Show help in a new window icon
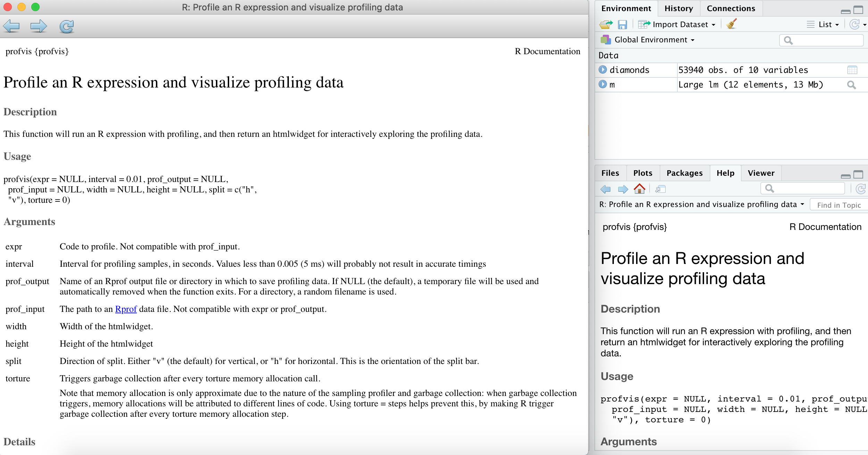The image size is (868, 455). [660, 189]
